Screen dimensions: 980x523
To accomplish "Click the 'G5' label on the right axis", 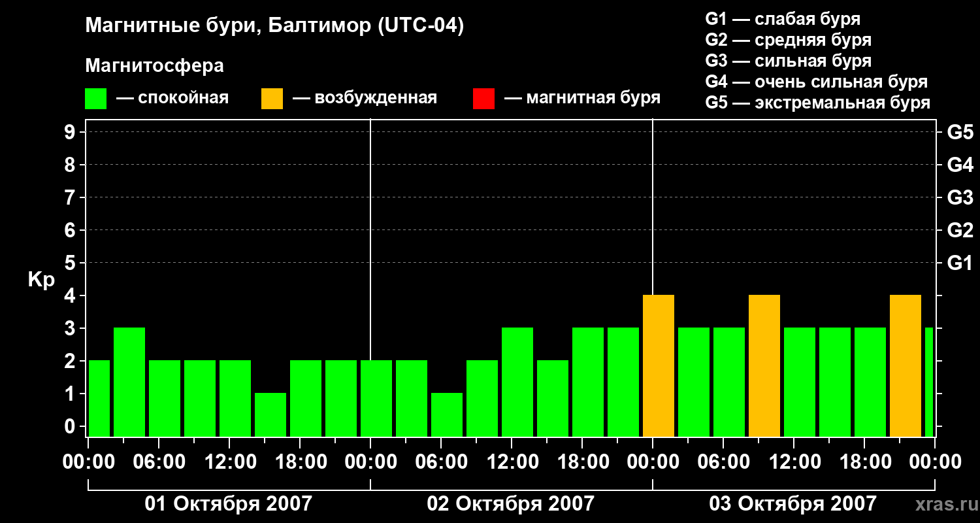I will [x=960, y=132].
